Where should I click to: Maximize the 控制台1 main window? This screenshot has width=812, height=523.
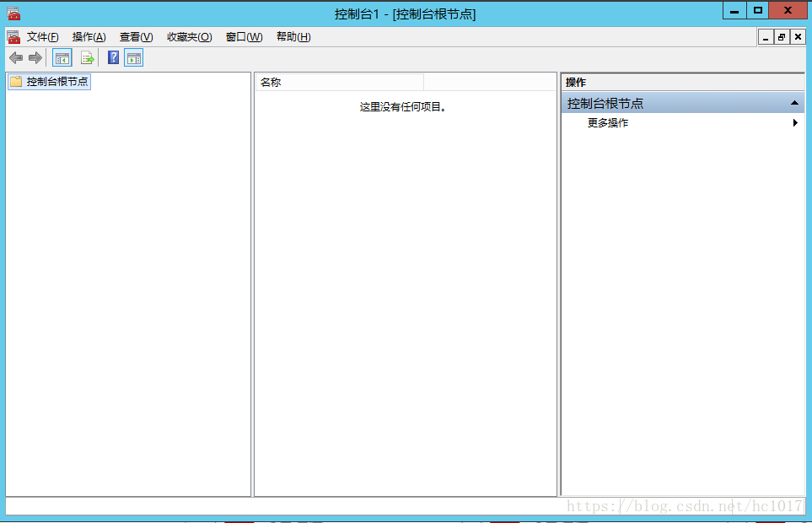[x=758, y=10]
